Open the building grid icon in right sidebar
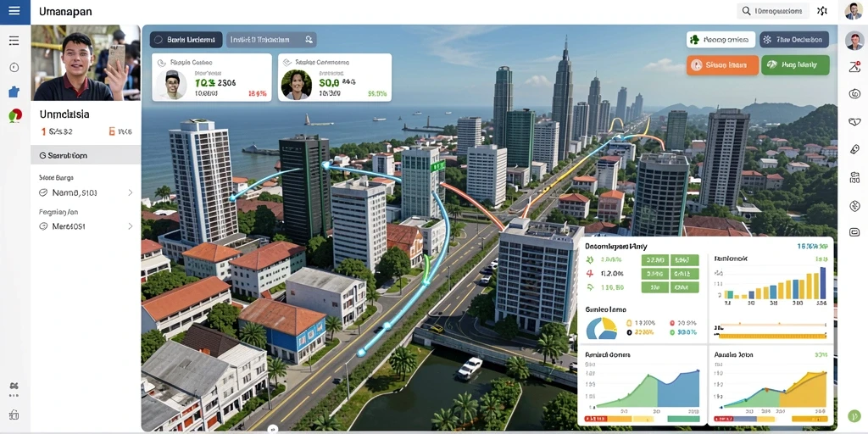The width and height of the screenshot is (868, 434). click(854, 177)
